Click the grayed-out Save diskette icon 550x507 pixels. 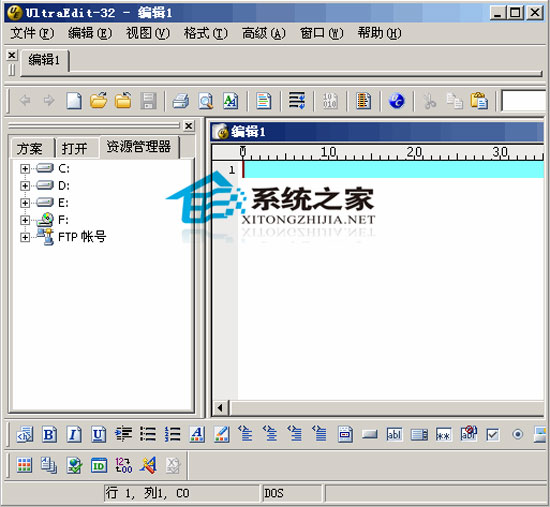coord(148,101)
